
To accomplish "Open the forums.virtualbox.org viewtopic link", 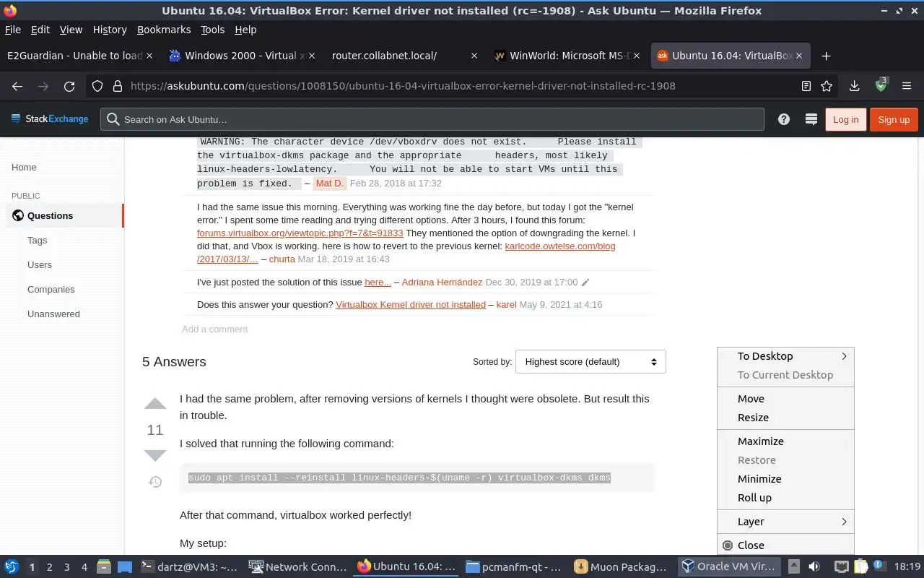I will (x=300, y=233).
